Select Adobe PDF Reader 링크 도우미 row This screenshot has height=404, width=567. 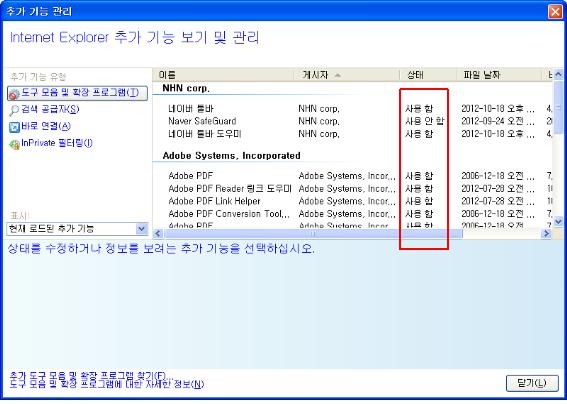point(353,189)
